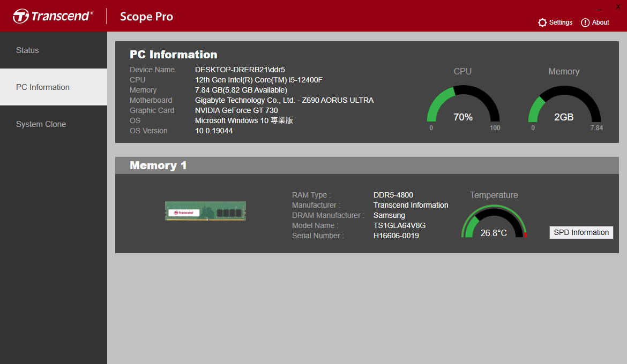Click the DRAM Manufacturer label

click(x=328, y=215)
